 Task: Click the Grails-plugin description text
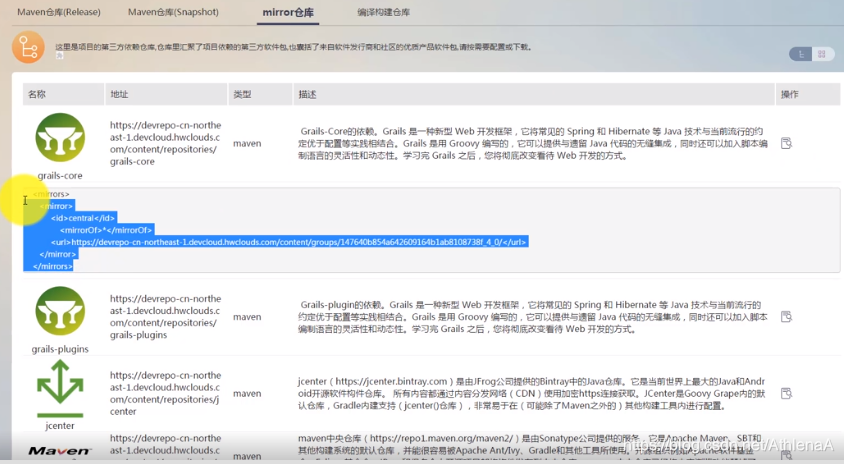[533, 317]
